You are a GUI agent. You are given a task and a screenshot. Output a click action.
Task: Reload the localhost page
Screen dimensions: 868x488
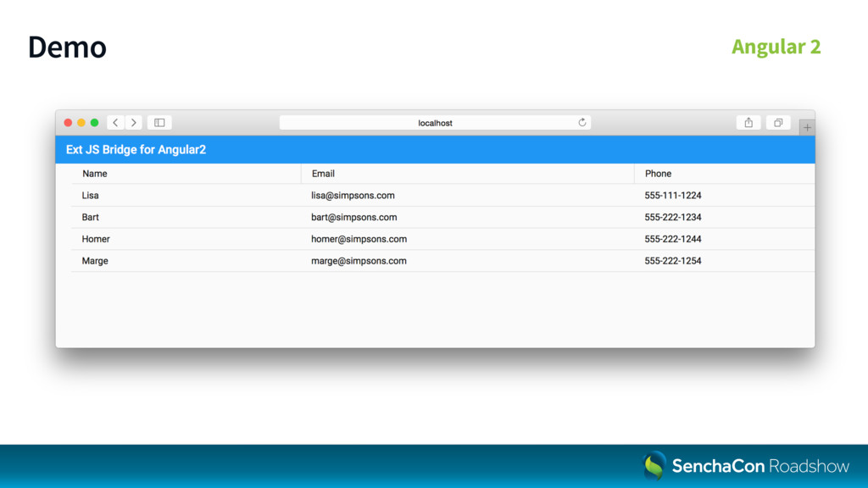(581, 122)
